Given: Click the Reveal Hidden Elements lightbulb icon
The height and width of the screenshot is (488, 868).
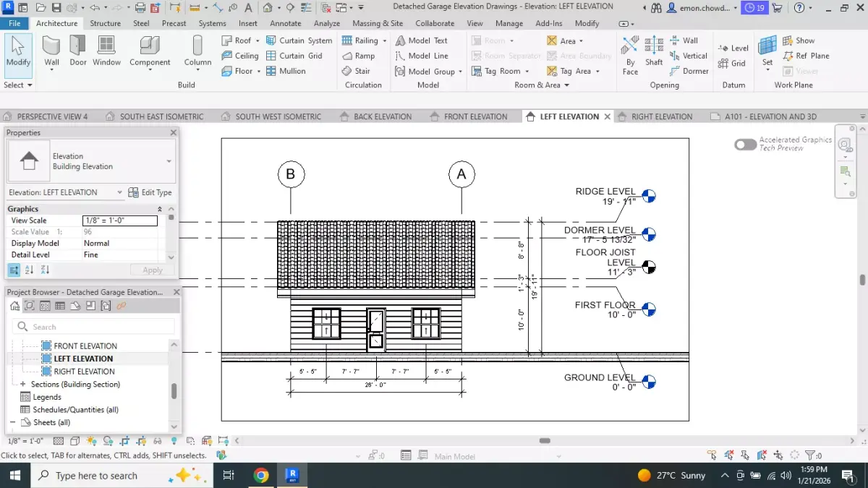Looking at the screenshot, I should 174,440.
